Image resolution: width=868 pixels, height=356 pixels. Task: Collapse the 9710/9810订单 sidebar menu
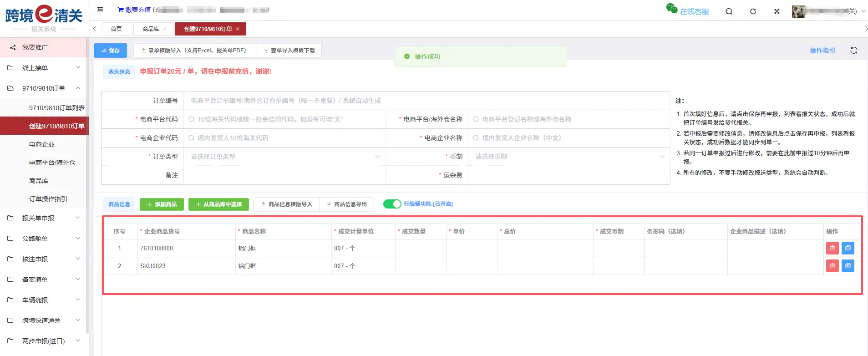(x=43, y=88)
